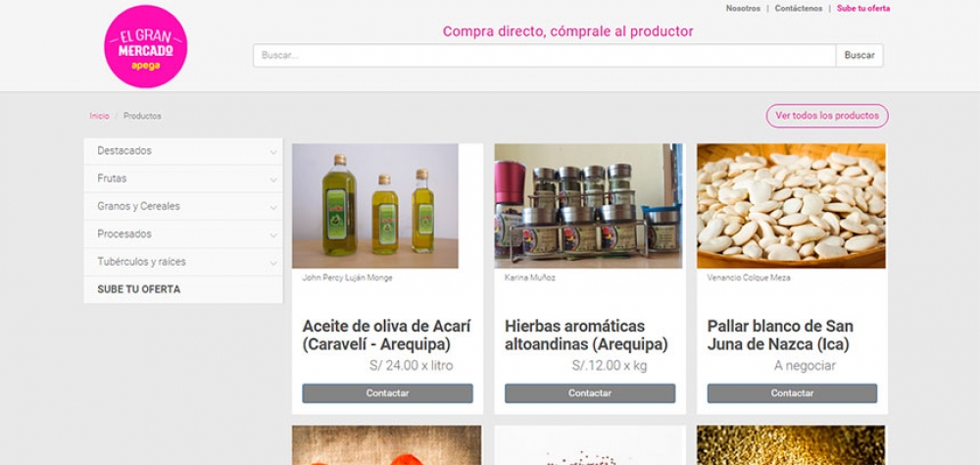
Task: Open the Contáctenos link
Action: pyautogui.click(x=799, y=8)
